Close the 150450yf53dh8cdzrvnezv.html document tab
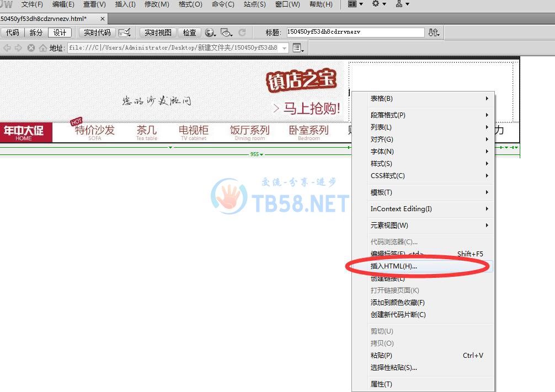555x392 pixels. (x=103, y=19)
